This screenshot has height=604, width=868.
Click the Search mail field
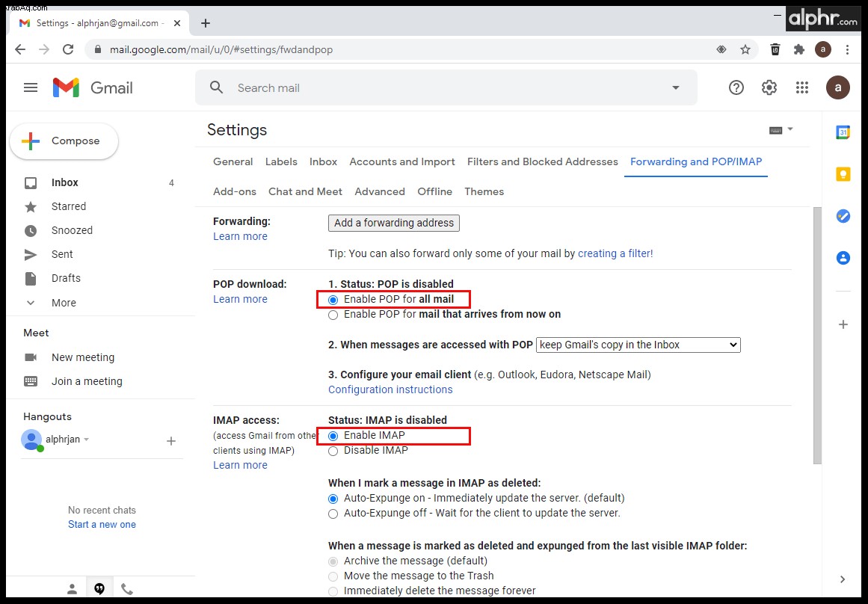coord(446,87)
